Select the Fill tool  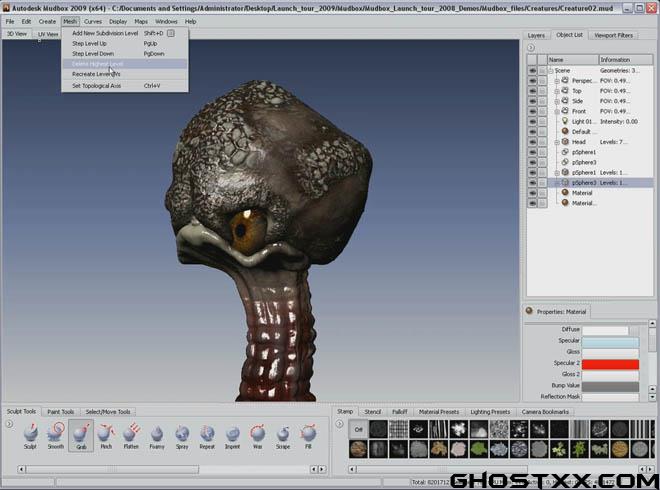(308, 436)
